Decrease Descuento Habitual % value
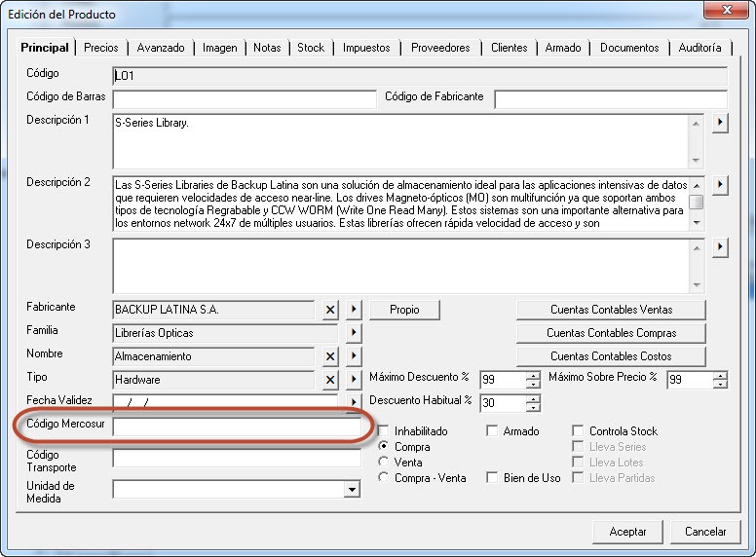The width and height of the screenshot is (756, 557). pyautogui.click(x=533, y=407)
